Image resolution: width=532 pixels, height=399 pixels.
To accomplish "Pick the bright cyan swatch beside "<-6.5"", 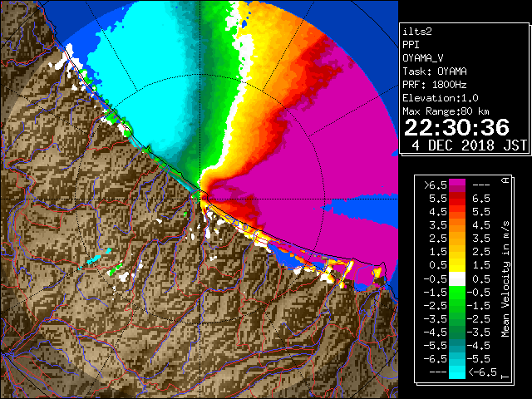I will (x=457, y=372).
